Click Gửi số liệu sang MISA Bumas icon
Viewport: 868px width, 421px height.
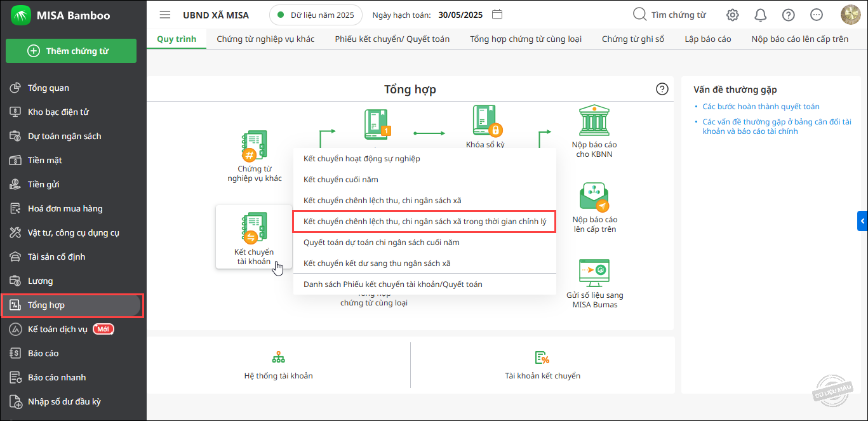[594, 273]
